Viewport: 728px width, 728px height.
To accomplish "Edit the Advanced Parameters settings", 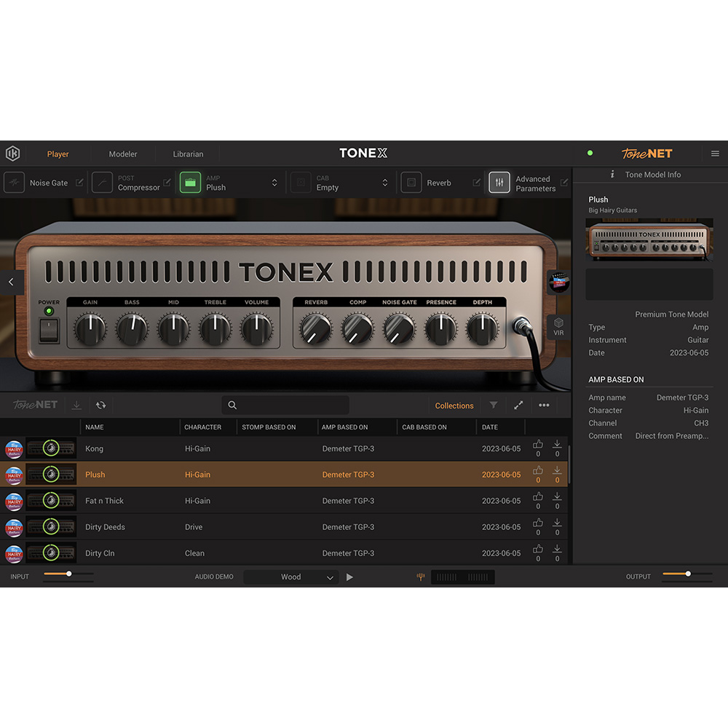I will point(564,183).
